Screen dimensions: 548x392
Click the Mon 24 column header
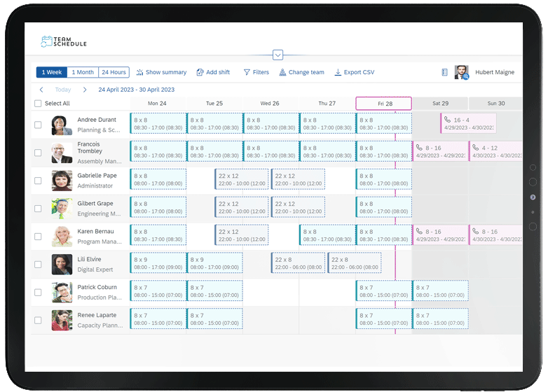pyautogui.click(x=157, y=104)
